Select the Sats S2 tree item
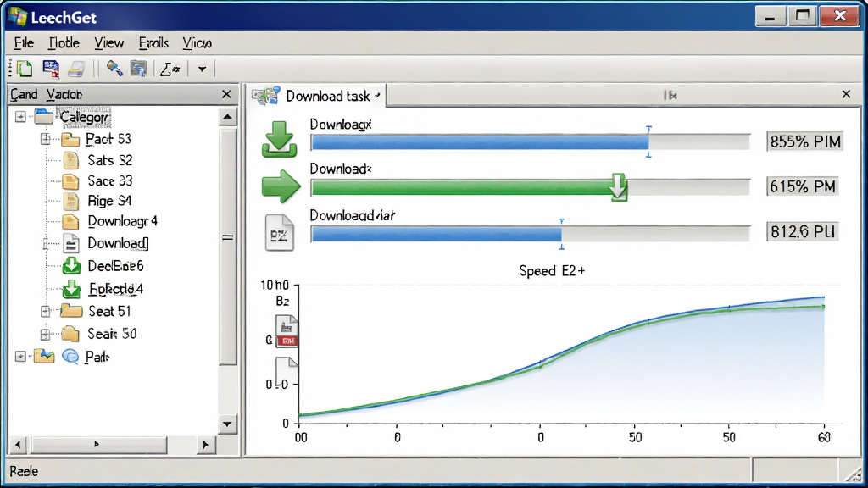The height and width of the screenshot is (488, 868). 109,160
